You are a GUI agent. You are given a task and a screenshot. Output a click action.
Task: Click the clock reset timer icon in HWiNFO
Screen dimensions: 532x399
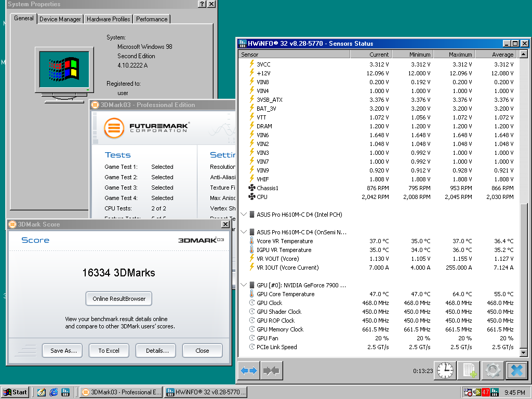[445, 370]
